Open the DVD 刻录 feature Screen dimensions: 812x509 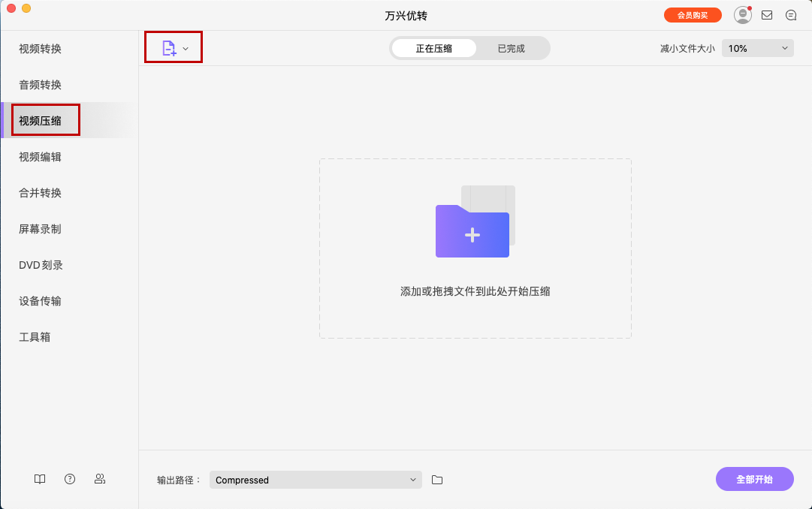[x=40, y=264]
